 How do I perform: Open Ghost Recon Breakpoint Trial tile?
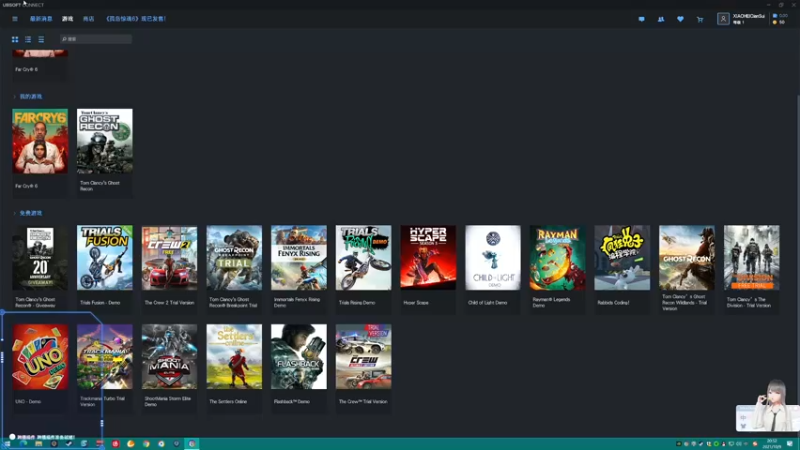pyautogui.click(x=234, y=268)
